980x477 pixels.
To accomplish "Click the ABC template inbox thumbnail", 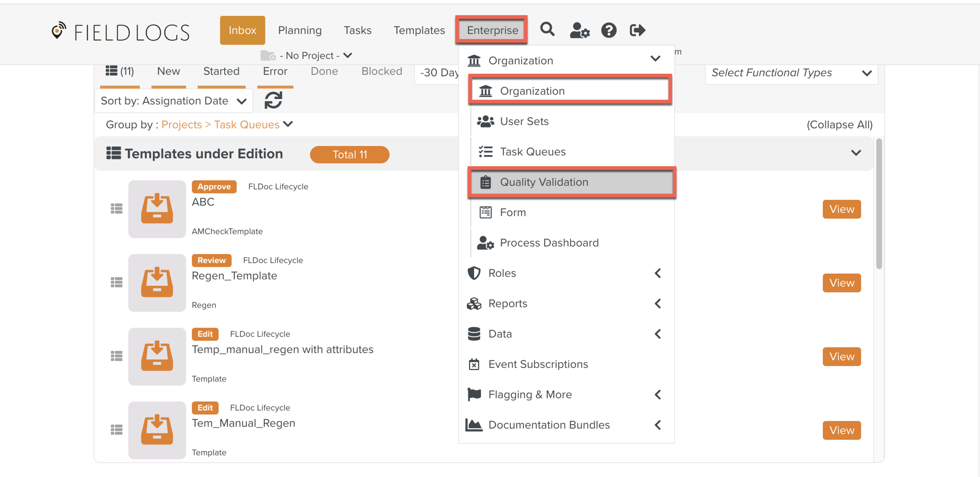I will 157,209.
